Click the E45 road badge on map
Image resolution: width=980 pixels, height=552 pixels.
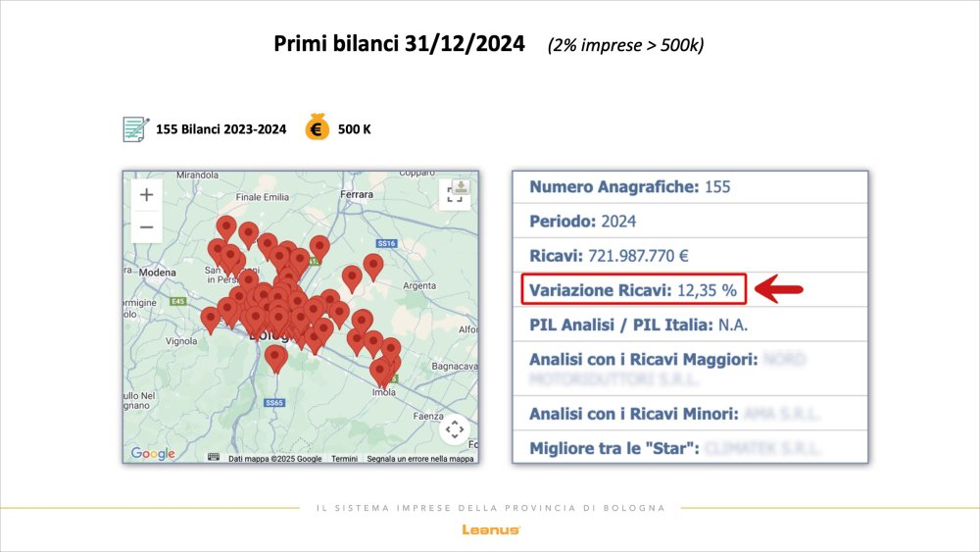coord(178,301)
